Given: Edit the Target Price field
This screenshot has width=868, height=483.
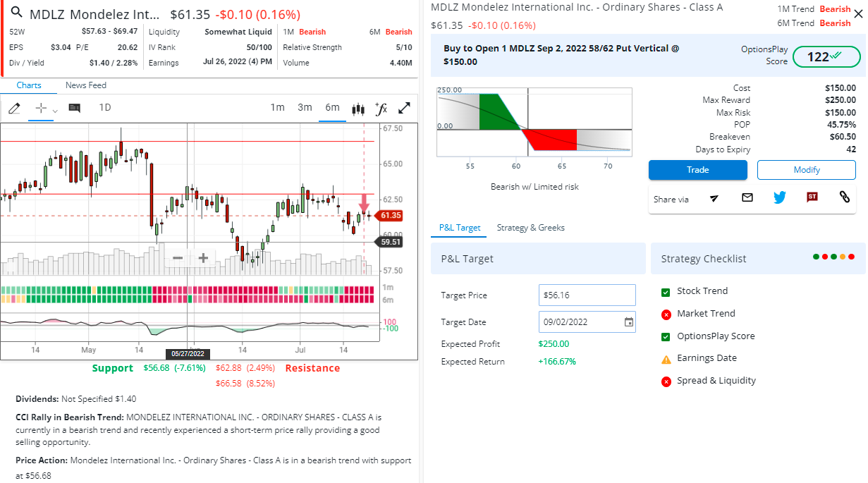Looking at the screenshot, I should point(587,295).
